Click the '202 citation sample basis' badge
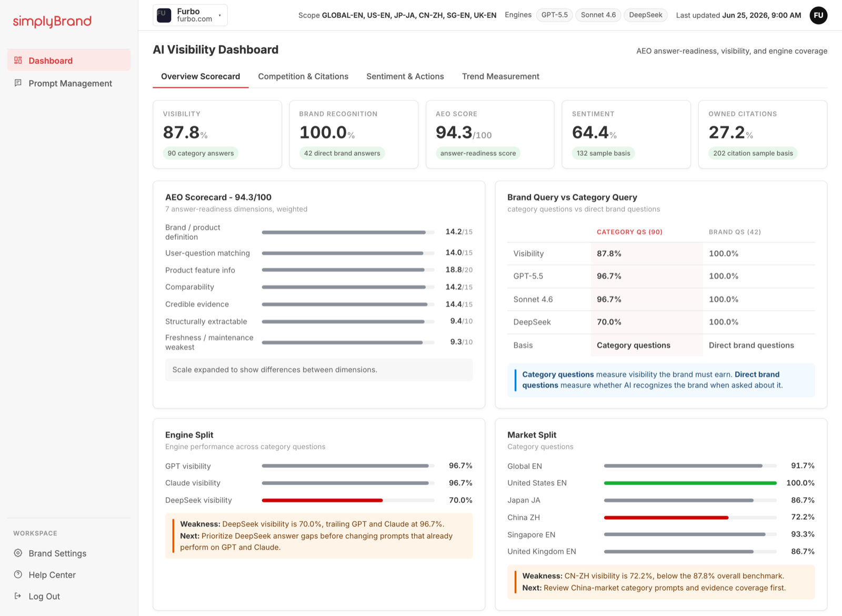Image resolution: width=842 pixels, height=616 pixels. (x=753, y=153)
